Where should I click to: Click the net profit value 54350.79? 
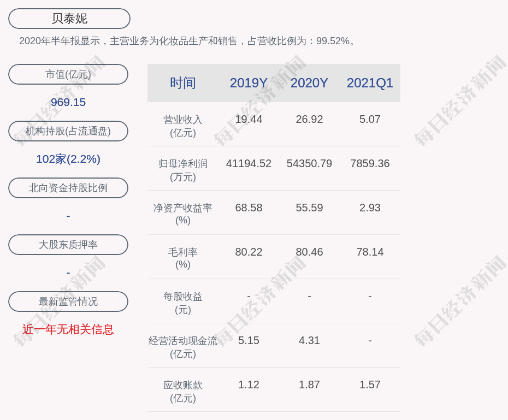[309, 163]
